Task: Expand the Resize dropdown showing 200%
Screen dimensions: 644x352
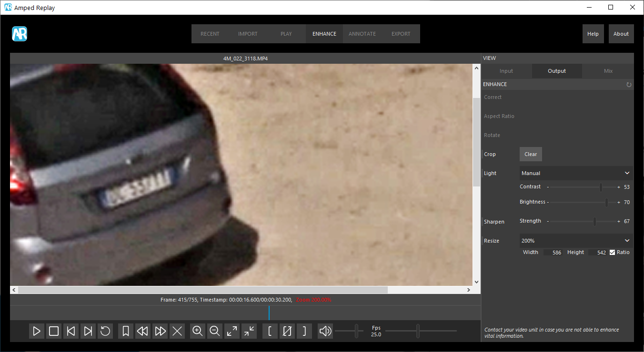Action: (x=575, y=241)
